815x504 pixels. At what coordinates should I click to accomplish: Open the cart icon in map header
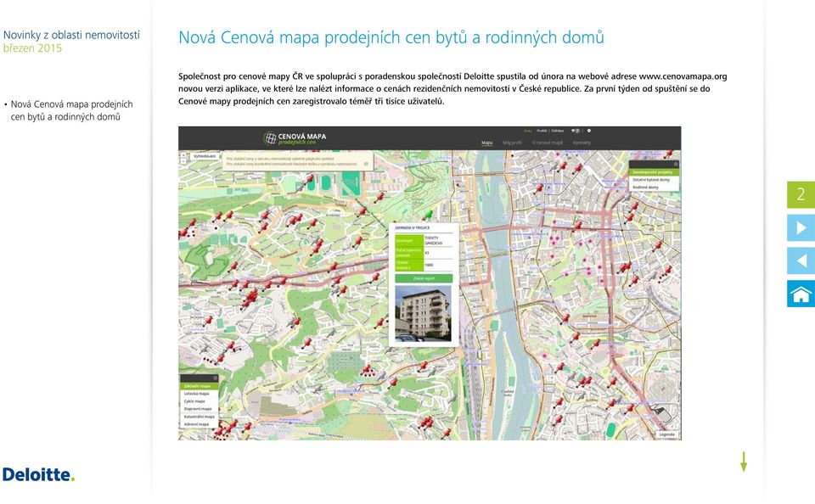(576, 131)
